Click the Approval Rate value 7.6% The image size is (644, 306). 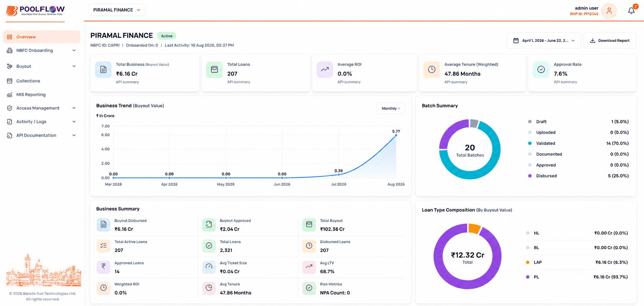point(560,74)
